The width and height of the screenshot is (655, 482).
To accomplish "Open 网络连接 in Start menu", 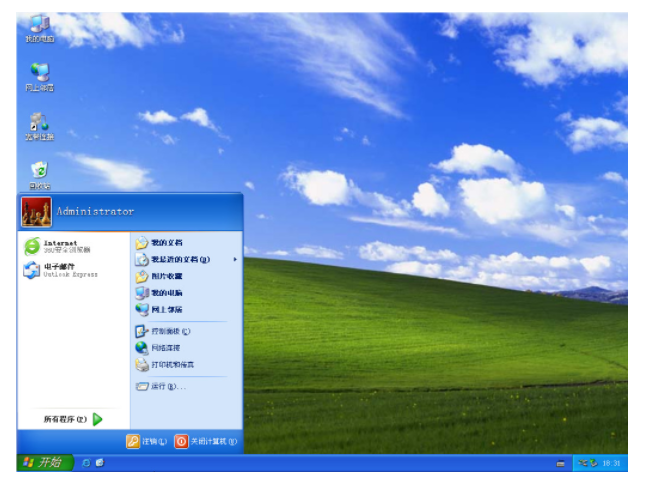I will click(158, 348).
